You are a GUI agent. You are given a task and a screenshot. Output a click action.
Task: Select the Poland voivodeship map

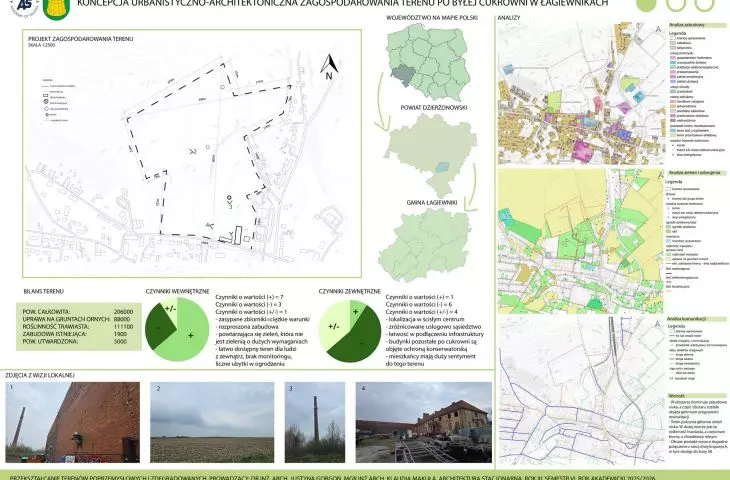[x=426, y=62]
